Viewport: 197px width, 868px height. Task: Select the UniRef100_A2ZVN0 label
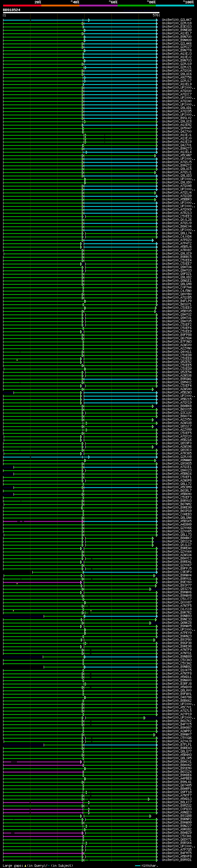[x=177, y=349]
